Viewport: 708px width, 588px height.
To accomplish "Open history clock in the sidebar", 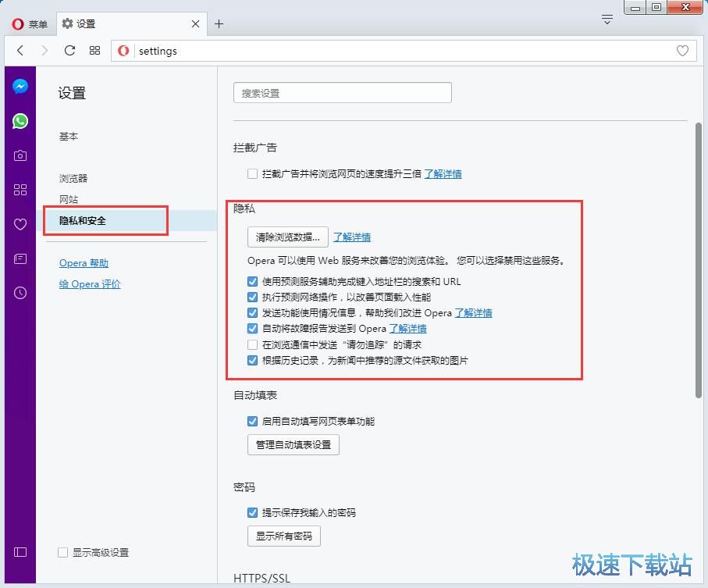I will click(x=20, y=293).
